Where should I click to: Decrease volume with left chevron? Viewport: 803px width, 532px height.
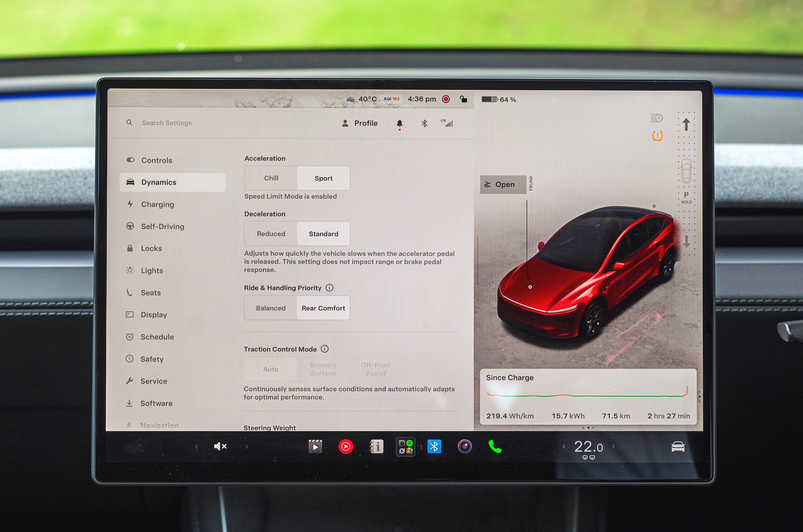click(196, 447)
